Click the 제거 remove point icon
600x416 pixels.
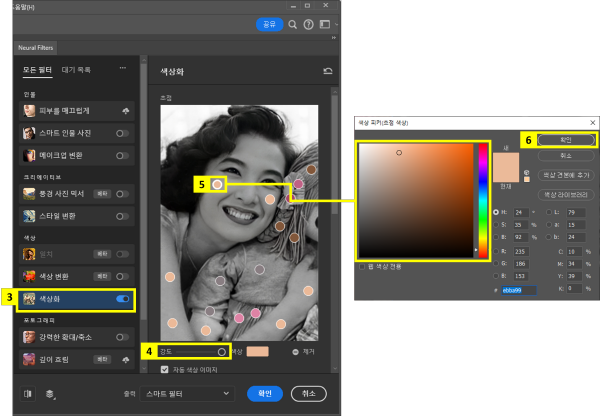click(295, 352)
